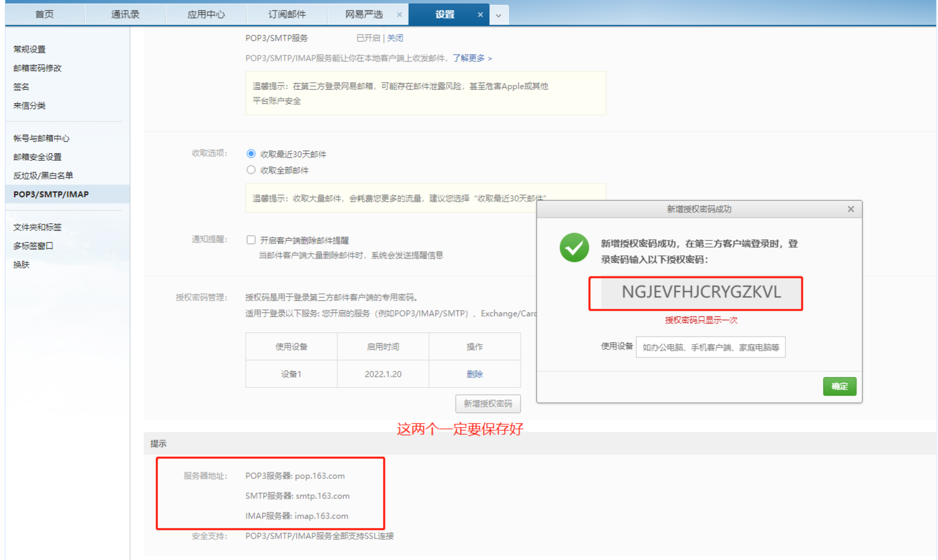938x560 pixels.
Task: Close the 新增授权密码成功 dialog
Action: 851,209
